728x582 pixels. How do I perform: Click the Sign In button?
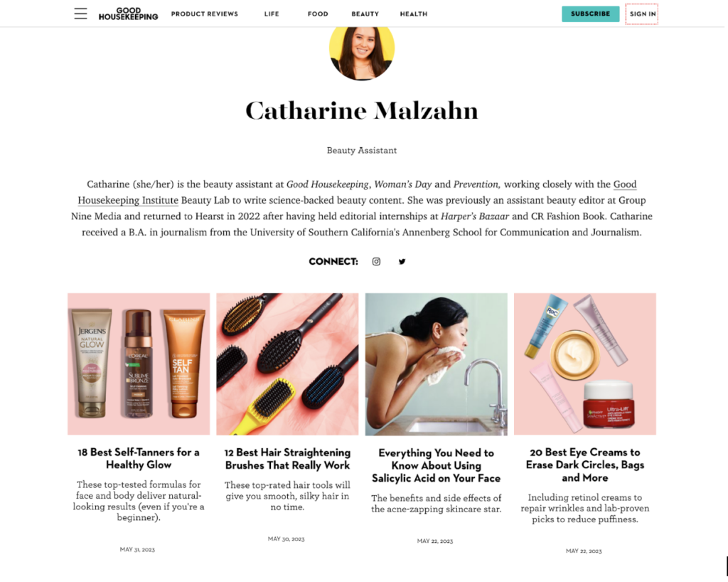tap(642, 14)
